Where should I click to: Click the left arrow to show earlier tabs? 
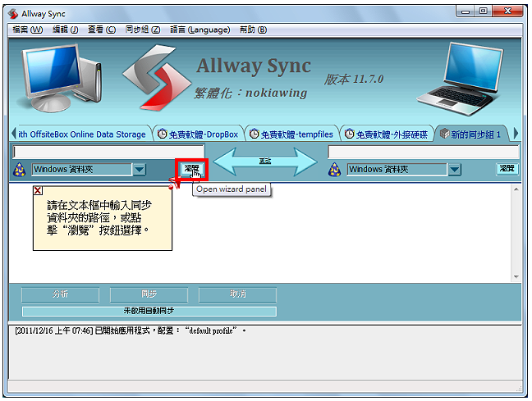(x=14, y=133)
